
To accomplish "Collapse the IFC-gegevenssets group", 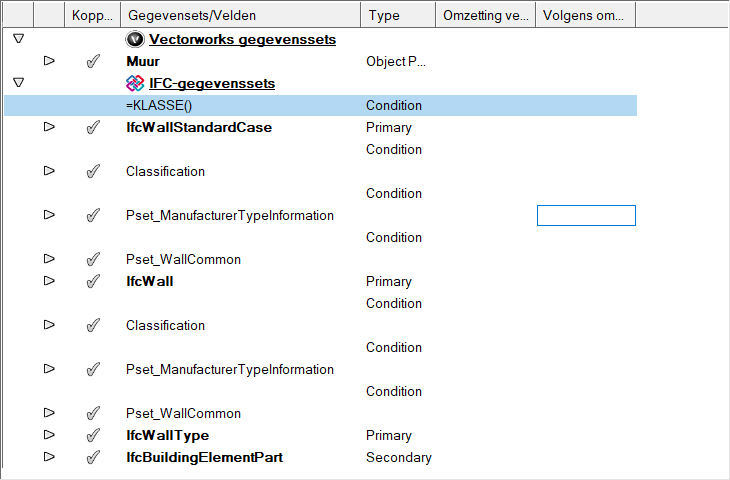I will coord(18,82).
